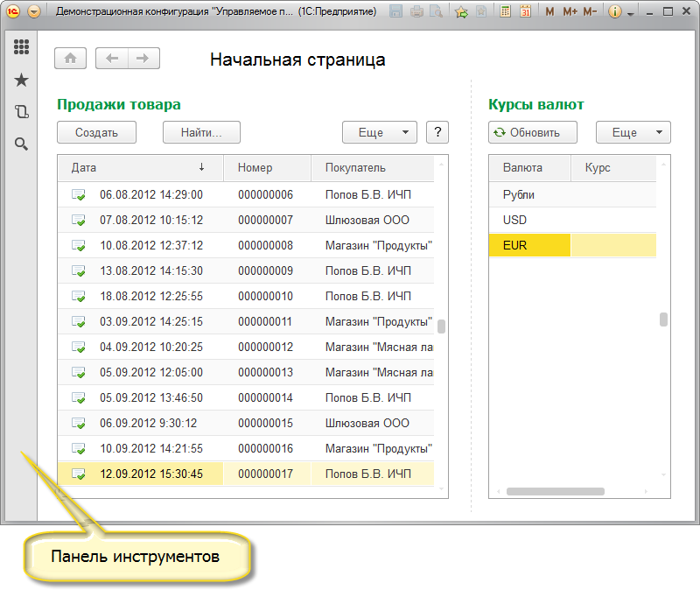
Task: Open Favorites via the sidebar star icon
Action: (21, 80)
